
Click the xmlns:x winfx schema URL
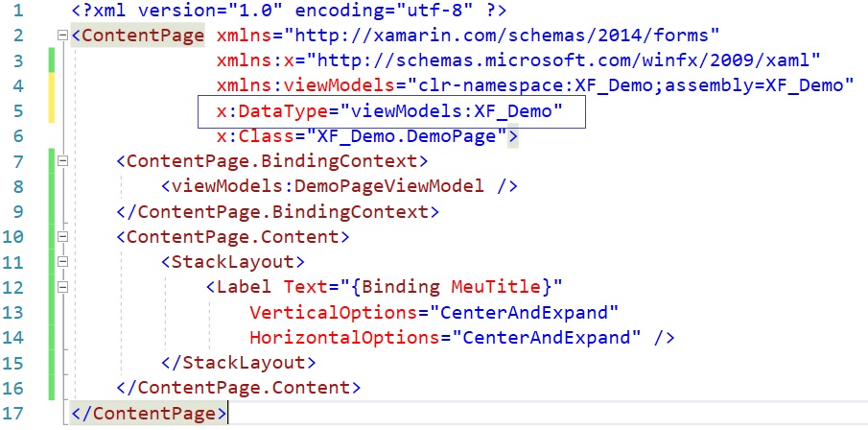click(563, 61)
